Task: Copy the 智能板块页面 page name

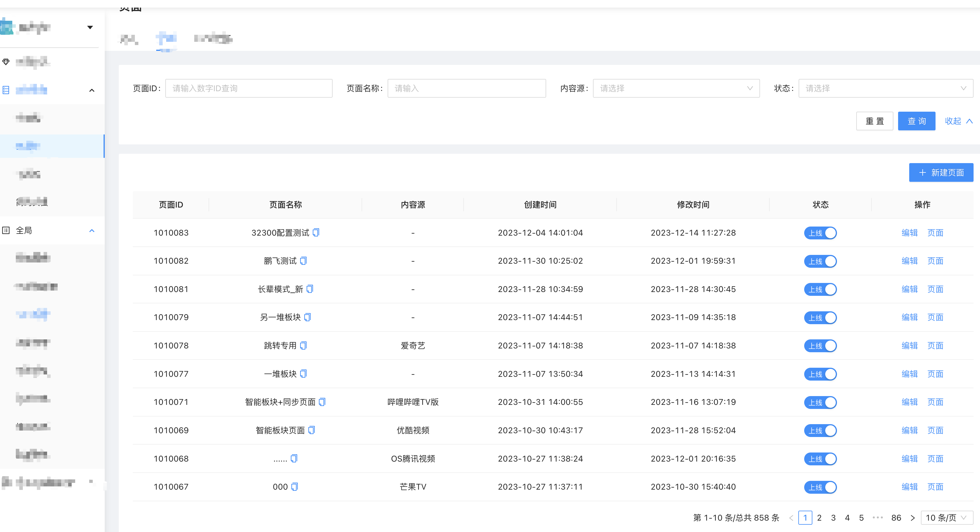Action: 312,430
